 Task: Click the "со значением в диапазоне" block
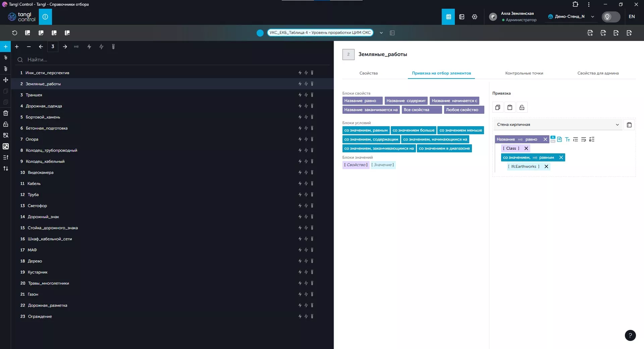click(444, 148)
